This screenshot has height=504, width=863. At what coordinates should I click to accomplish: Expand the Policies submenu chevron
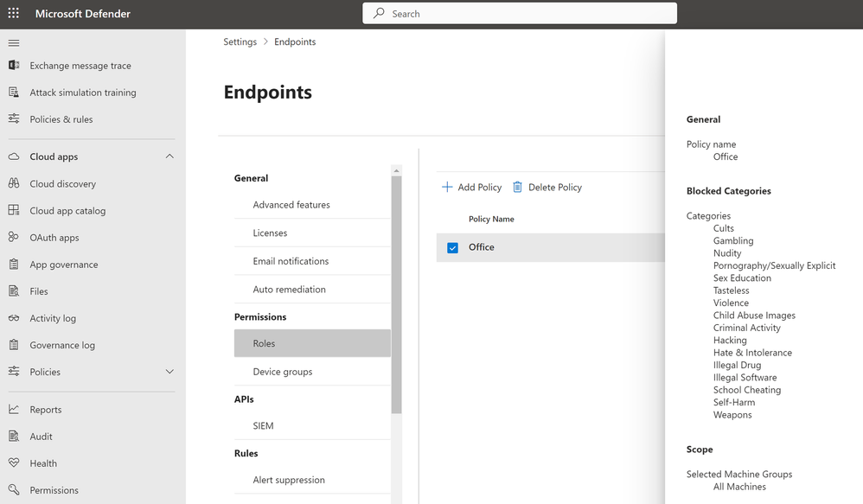click(x=169, y=372)
